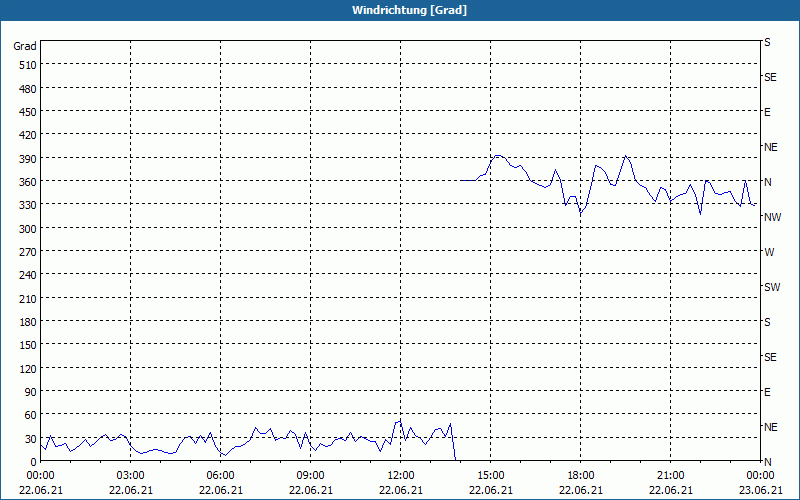Viewport: 800px width, 500px height.
Task: Click the E compass label at the 90 gridline
Action: point(767,392)
